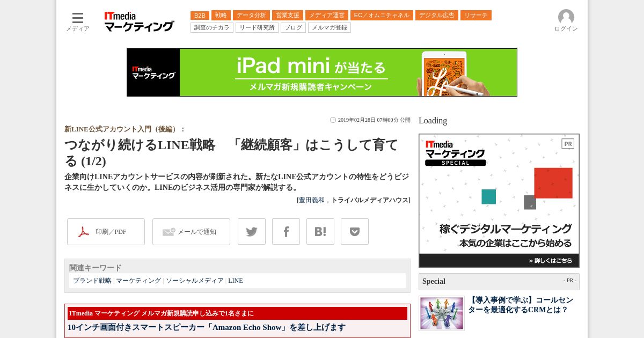Screen dimensions: 644x338
Task: Click the ITmedia マーケティング logo
Action: (x=139, y=21)
